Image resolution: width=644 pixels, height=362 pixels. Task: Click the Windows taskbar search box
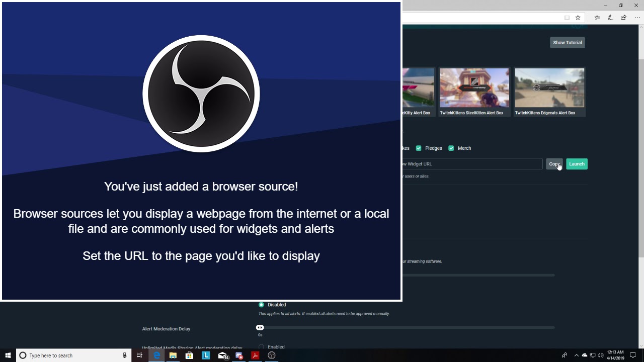[74, 355]
